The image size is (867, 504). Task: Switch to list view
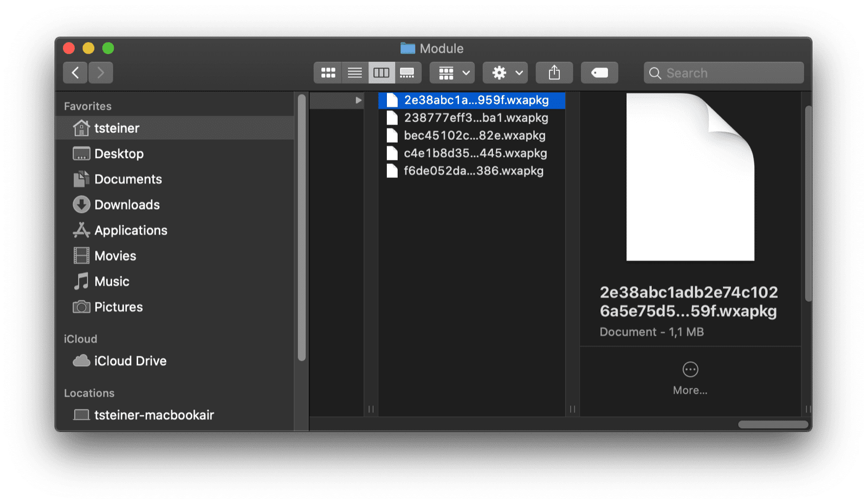355,72
